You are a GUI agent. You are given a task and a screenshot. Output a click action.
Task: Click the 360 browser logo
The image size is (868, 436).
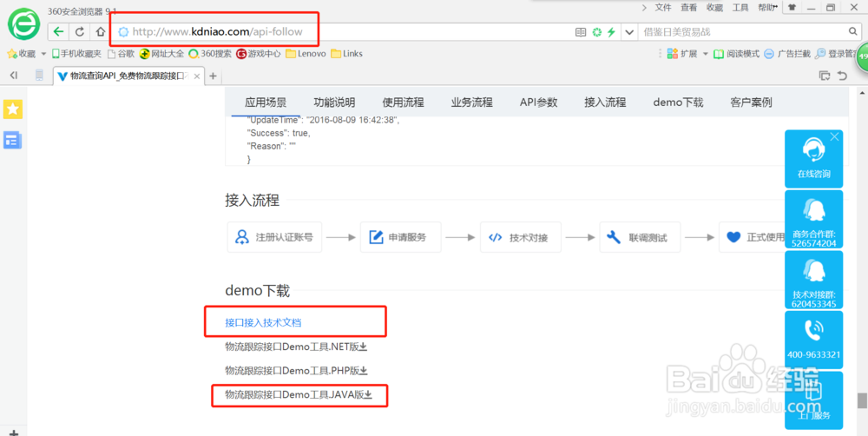[23, 24]
